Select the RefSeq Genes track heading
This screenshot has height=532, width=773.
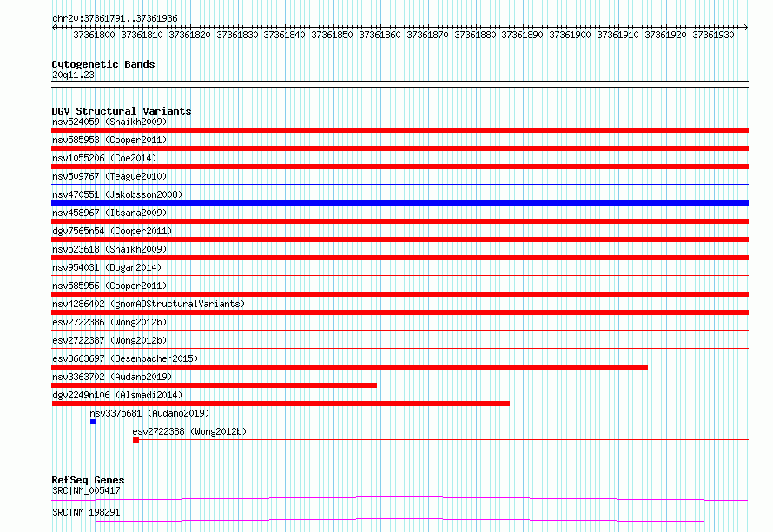click(x=88, y=480)
